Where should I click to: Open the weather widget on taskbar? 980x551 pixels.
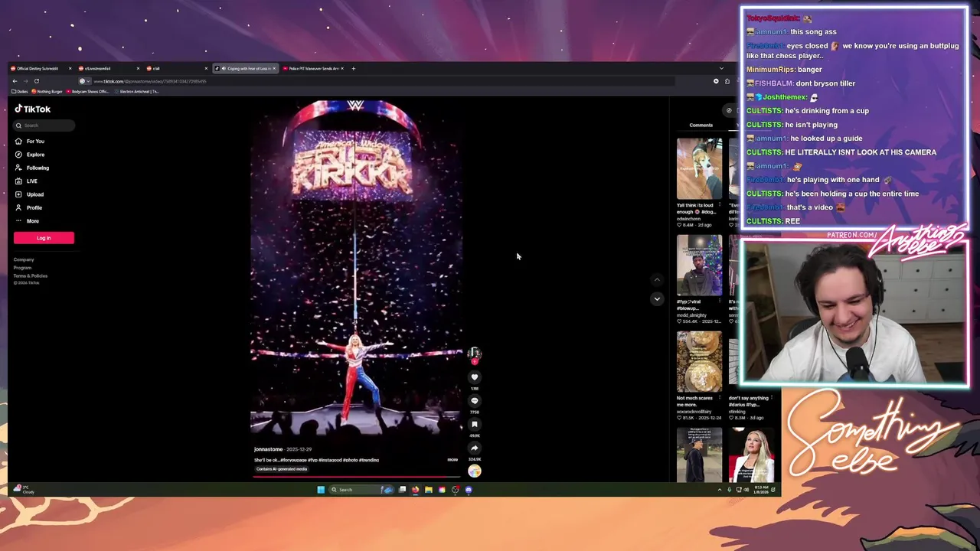24,490
